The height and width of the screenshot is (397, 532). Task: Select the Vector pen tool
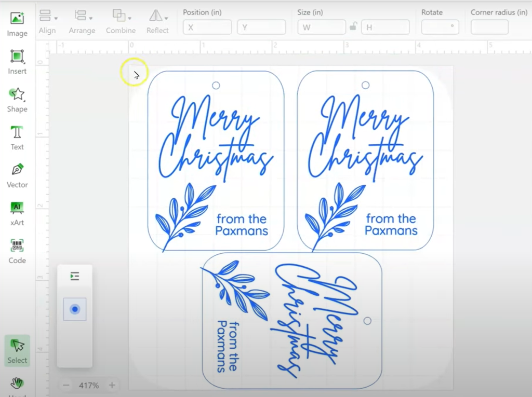click(x=17, y=175)
